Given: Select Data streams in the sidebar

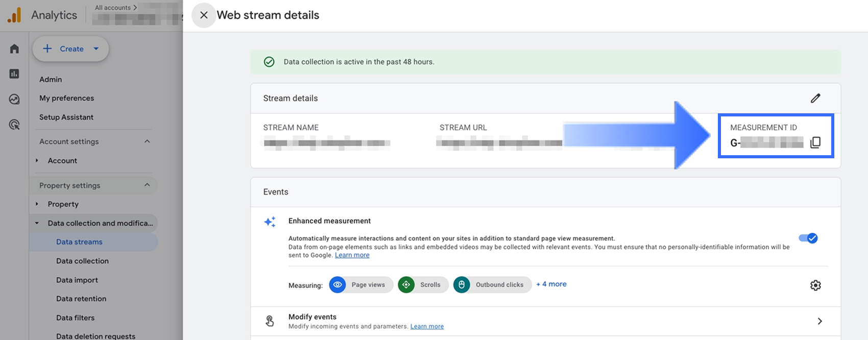Looking at the screenshot, I should tap(79, 242).
